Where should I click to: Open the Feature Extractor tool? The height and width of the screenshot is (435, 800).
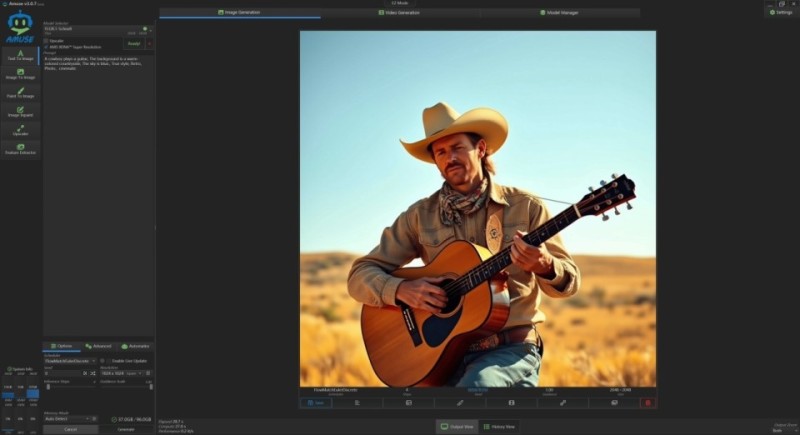click(21, 149)
